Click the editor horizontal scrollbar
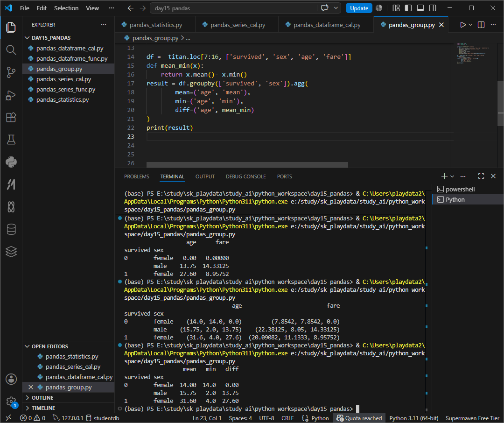Viewport: 504px width, 423px height. pos(247,165)
